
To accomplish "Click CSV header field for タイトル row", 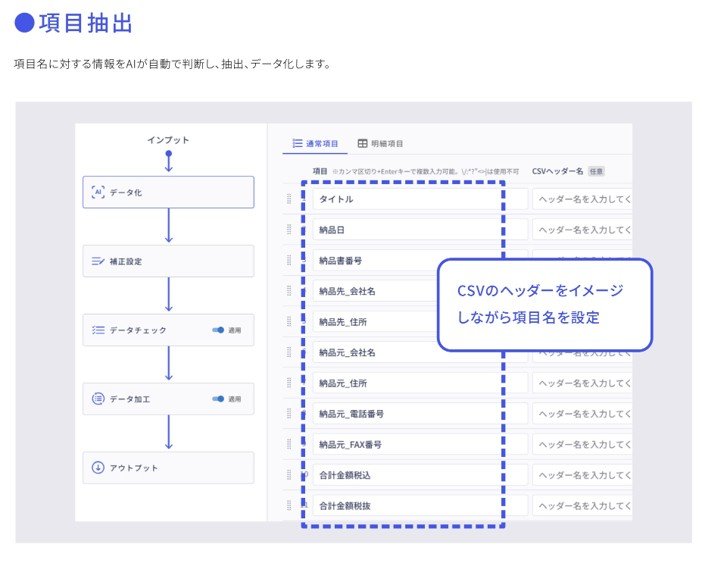I will coord(582,199).
